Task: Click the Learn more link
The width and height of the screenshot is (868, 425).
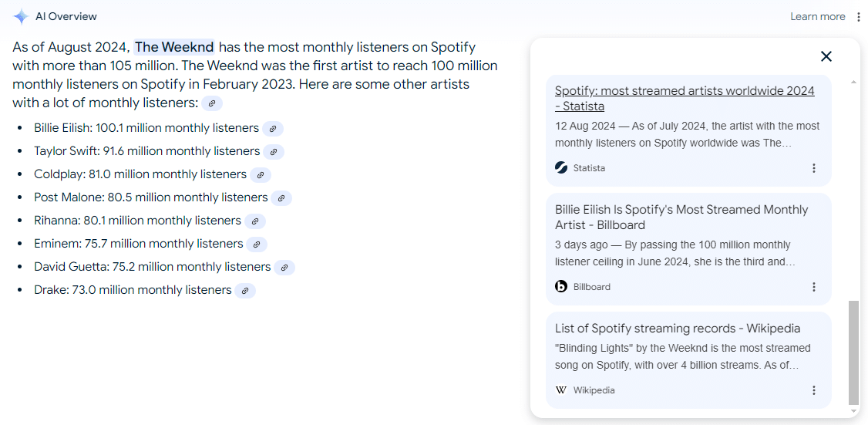Action: point(817,17)
